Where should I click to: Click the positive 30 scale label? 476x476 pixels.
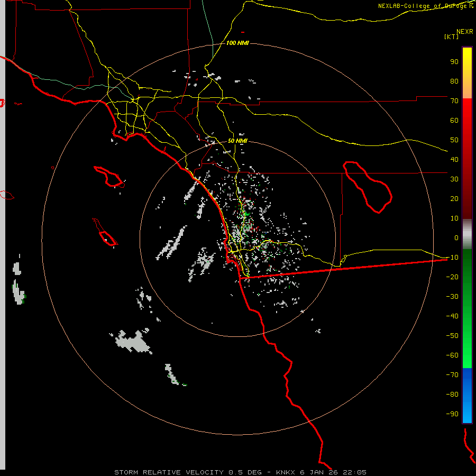point(454,179)
